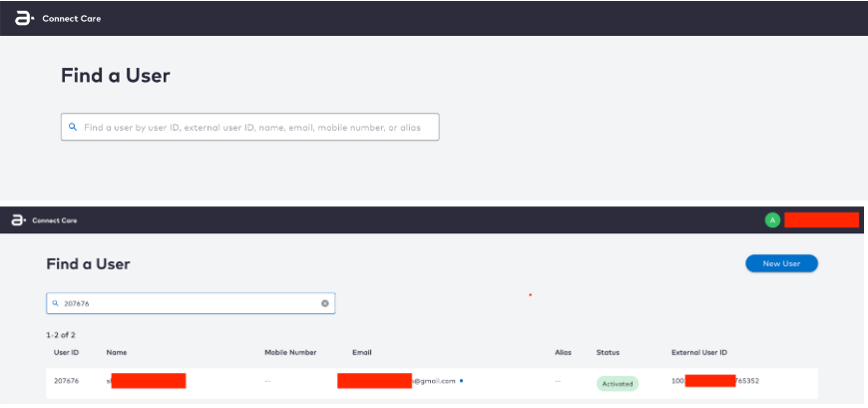The height and width of the screenshot is (408, 868).
Task: Click the gmail.com email cell
Action: [396, 381]
